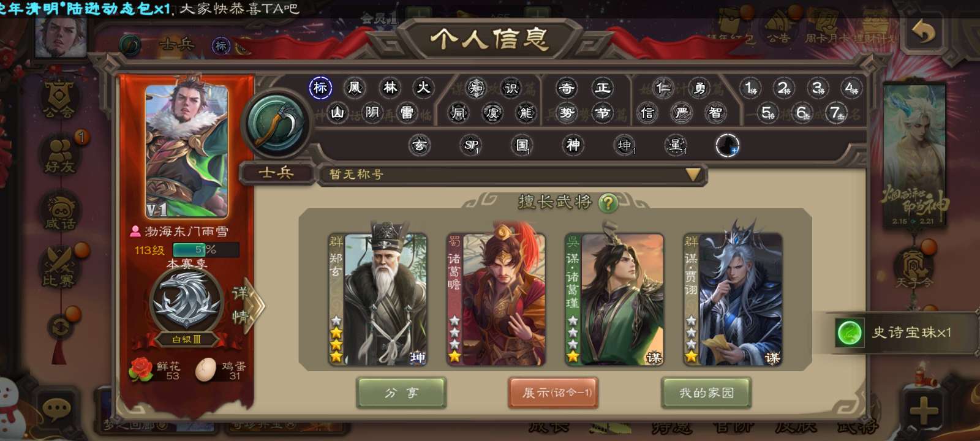
Task: Expand the 详情 details arrow
Action: (x=249, y=304)
